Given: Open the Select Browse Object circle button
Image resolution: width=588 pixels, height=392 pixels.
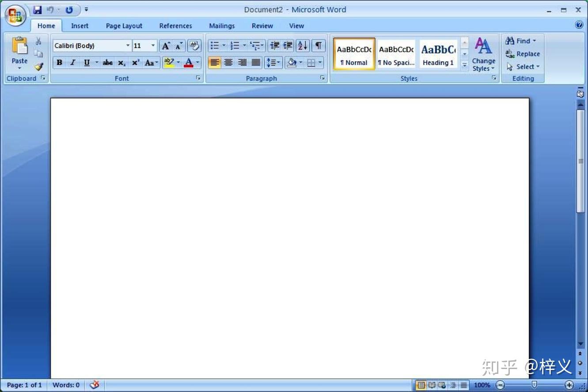Looking at the screenshot, I should [580, 363].
